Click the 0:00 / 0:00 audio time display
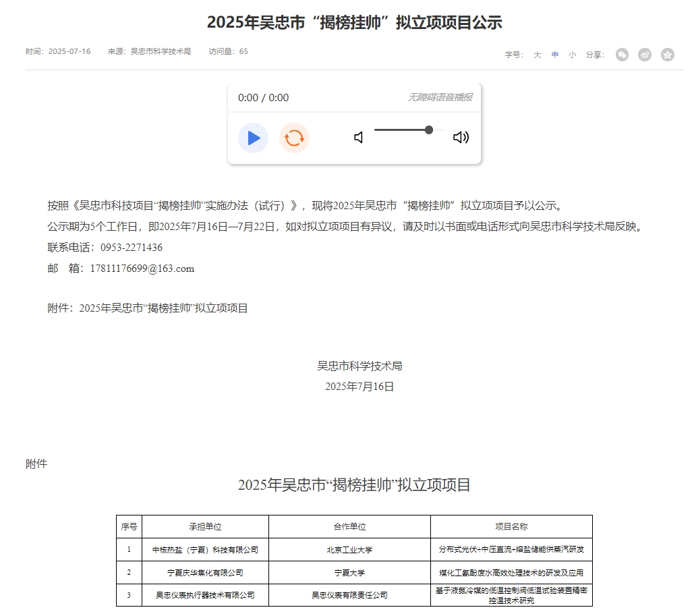The image size is (692, 616). coord(263,98)
